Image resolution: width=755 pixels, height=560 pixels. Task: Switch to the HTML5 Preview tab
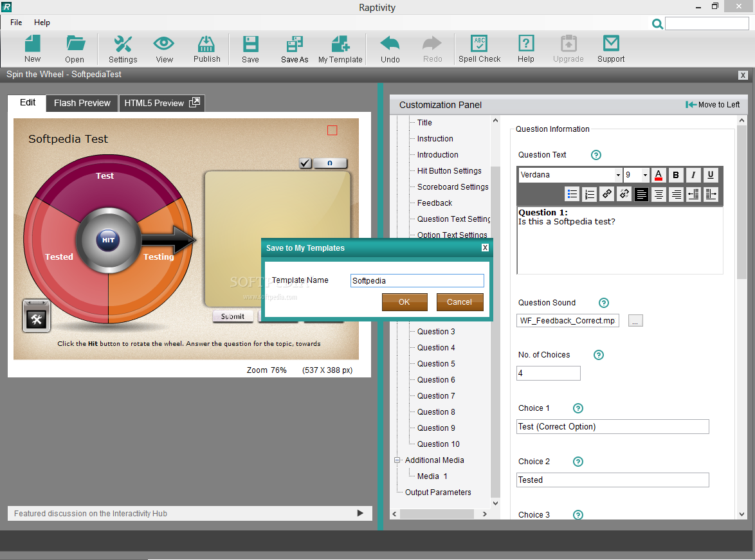(x=162, y=103)
